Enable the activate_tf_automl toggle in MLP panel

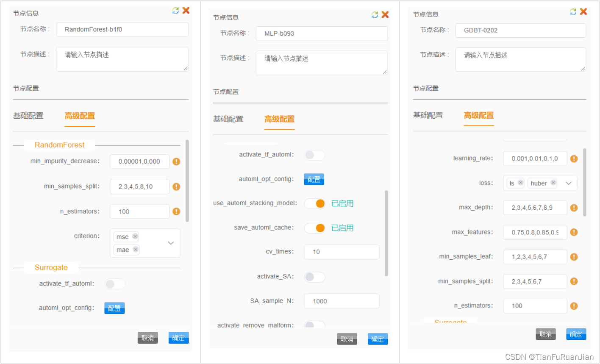pos(314,155)
